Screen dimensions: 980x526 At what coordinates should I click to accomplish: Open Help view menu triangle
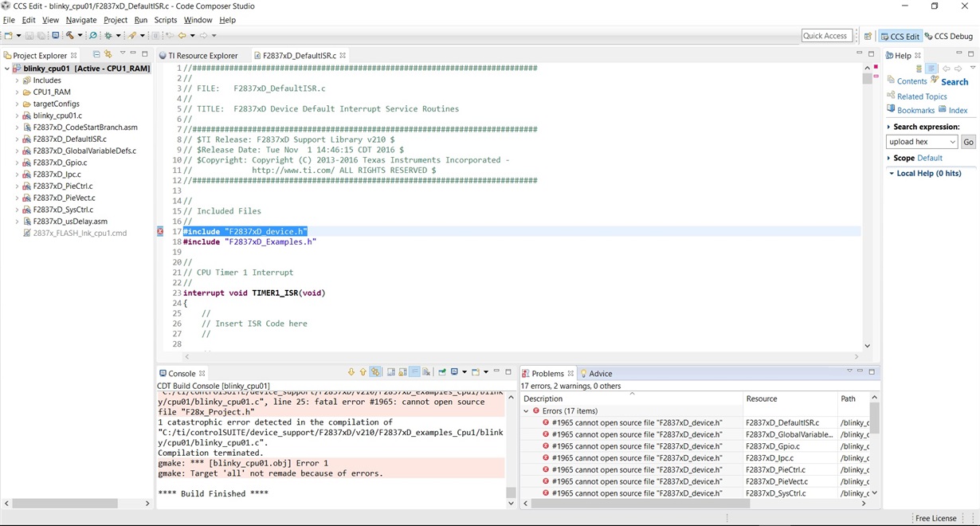point(973,68)
